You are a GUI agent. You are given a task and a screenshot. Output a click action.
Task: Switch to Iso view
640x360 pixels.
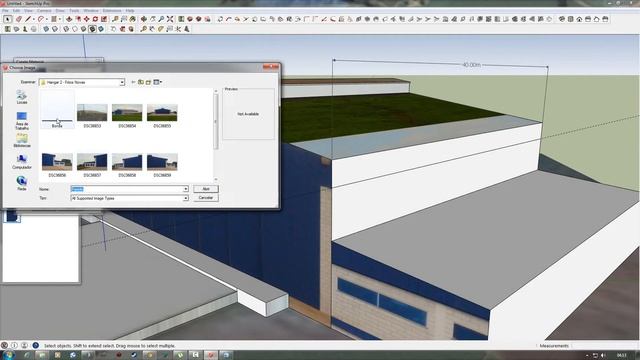click(x=562, y=19)
